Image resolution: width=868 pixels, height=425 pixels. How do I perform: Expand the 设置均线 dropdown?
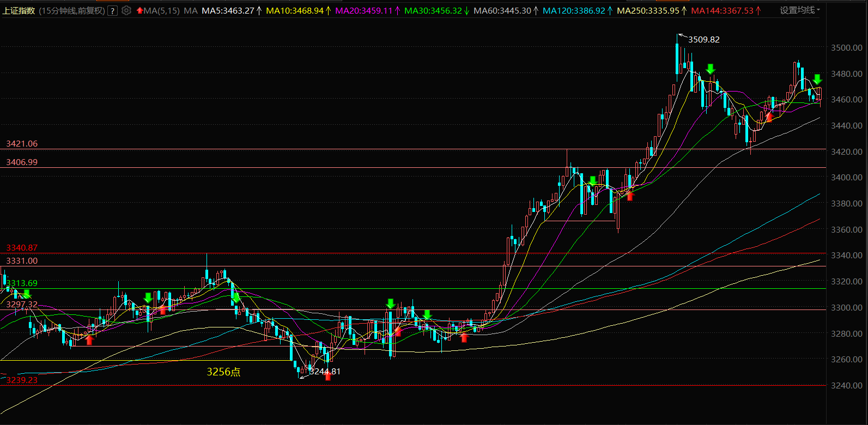(799, 10)
